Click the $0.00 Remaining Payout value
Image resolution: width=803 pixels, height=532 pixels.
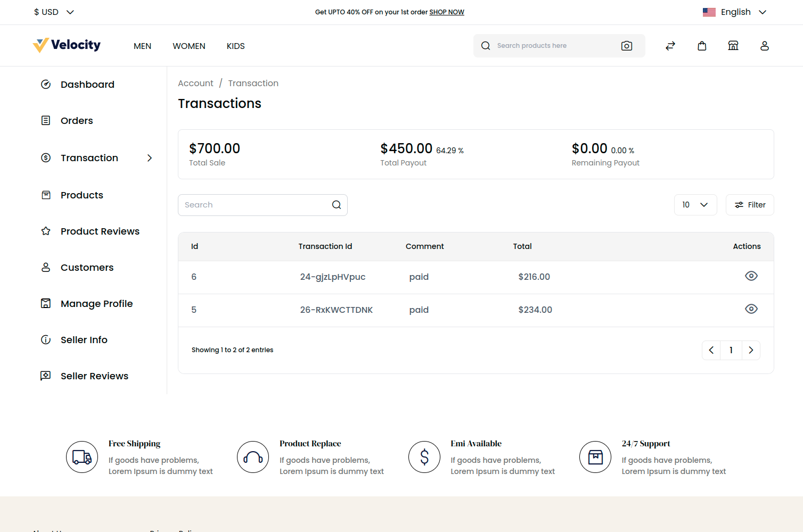589,148
